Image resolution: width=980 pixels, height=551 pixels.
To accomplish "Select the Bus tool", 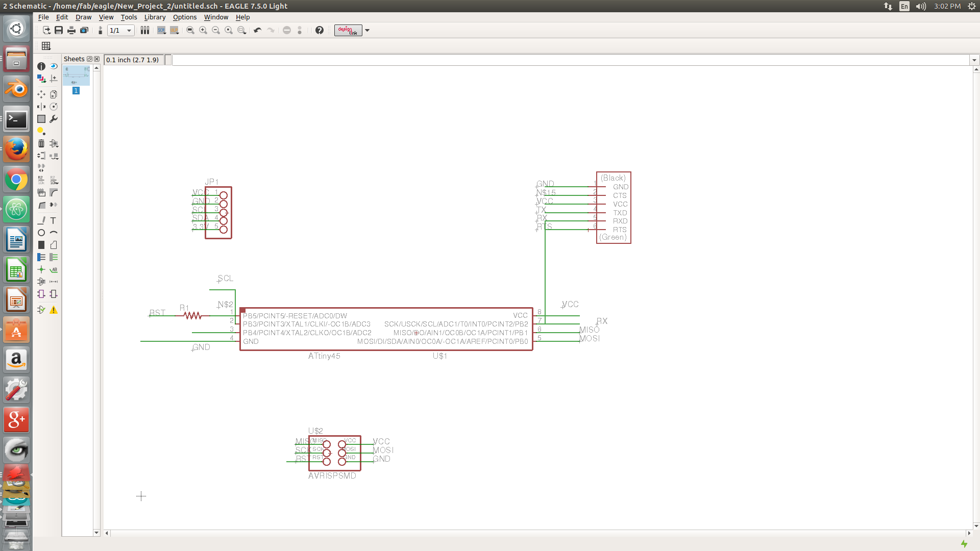I will (x=41, y=257).
